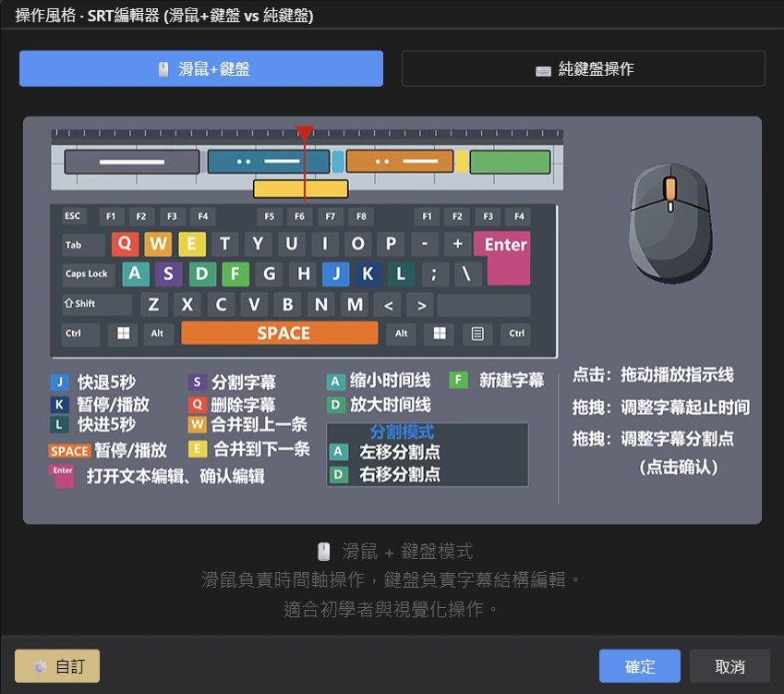Click the K badge beside 暂停/播放

[x=59, y=404]
